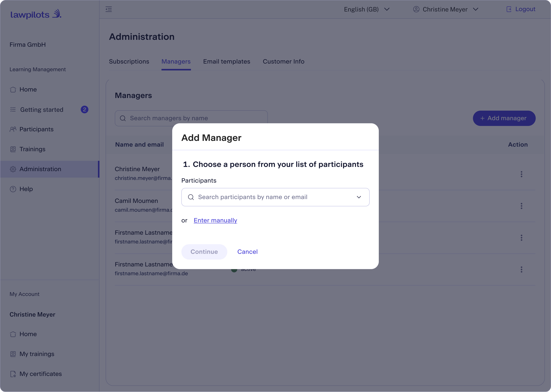
Task: Click the Trainings certificate icon
Action: pyautogui.click(x=13, y=149)
